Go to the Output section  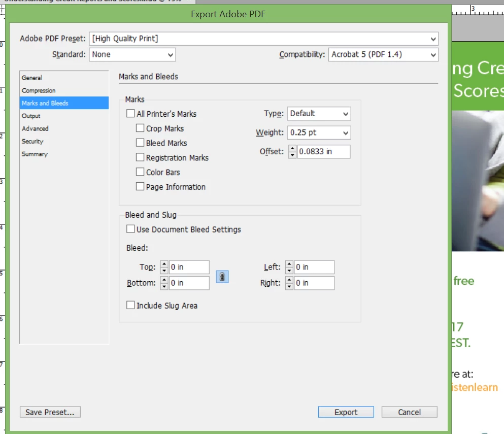pos(64,116)
